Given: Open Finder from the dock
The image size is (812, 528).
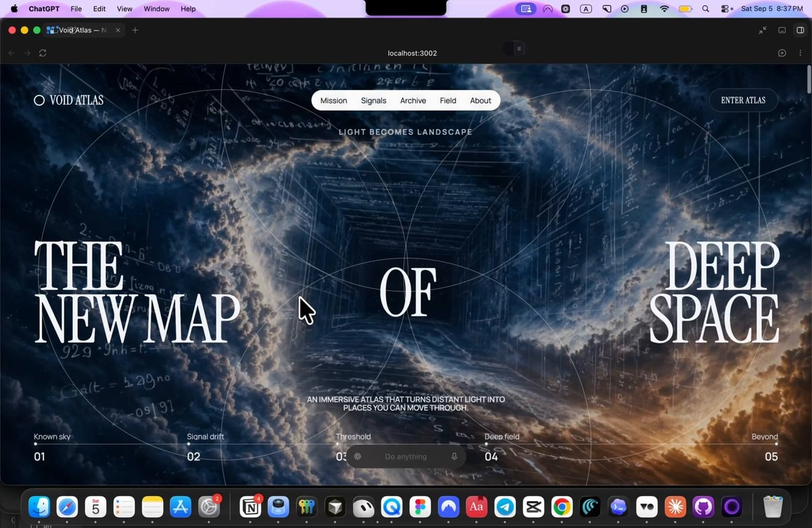Looking at the screenshot, I should [39, 506].
